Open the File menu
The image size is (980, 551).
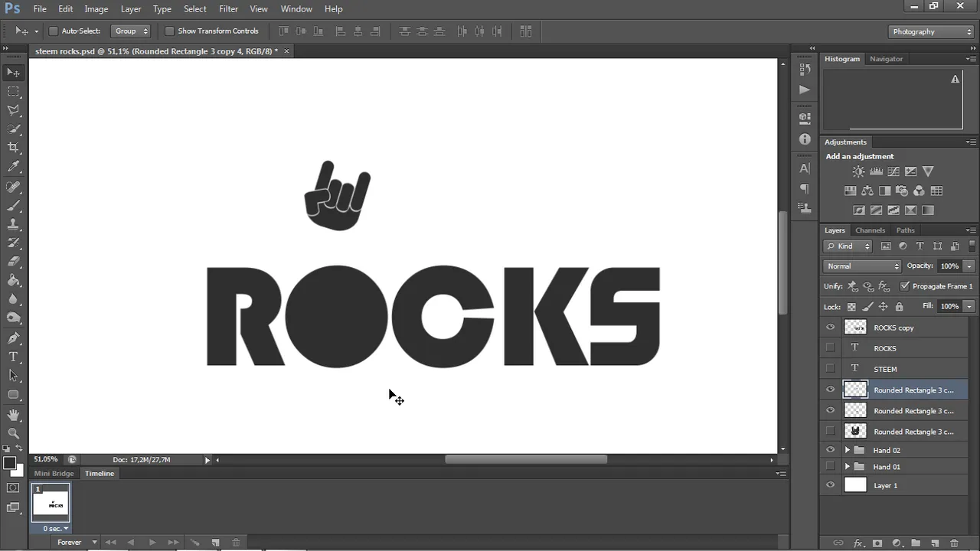click(40, 9)
